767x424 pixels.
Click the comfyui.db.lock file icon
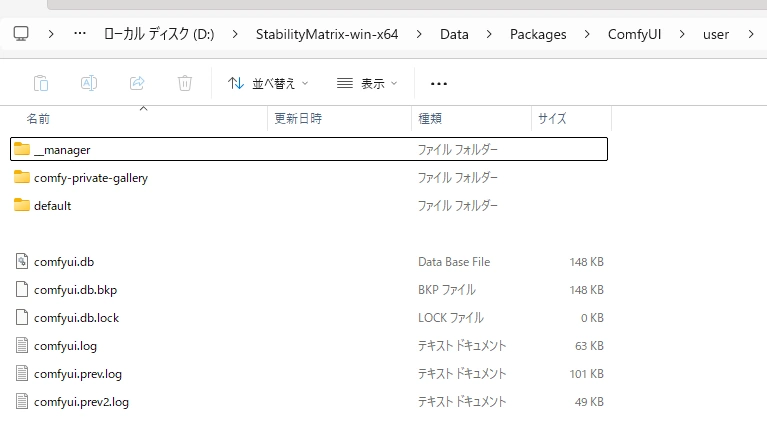(22, 317)
